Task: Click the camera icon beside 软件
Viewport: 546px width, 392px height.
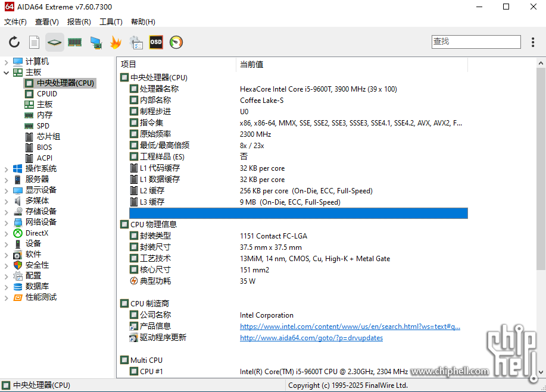Action: [x=18, y=255]
